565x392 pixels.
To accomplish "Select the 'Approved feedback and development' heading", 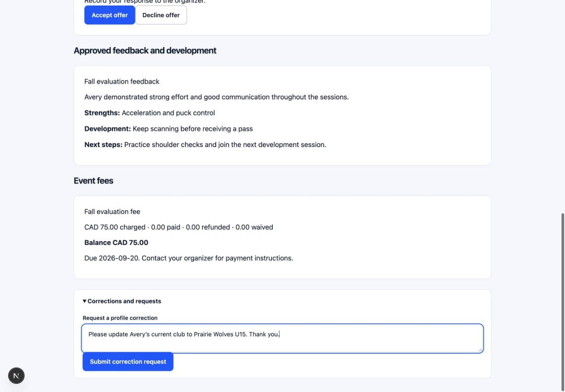I will [x=145, y=50].
